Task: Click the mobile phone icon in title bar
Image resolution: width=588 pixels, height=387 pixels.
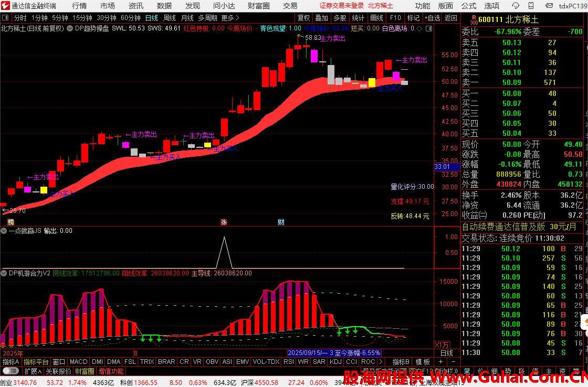Action: (531, 6)
